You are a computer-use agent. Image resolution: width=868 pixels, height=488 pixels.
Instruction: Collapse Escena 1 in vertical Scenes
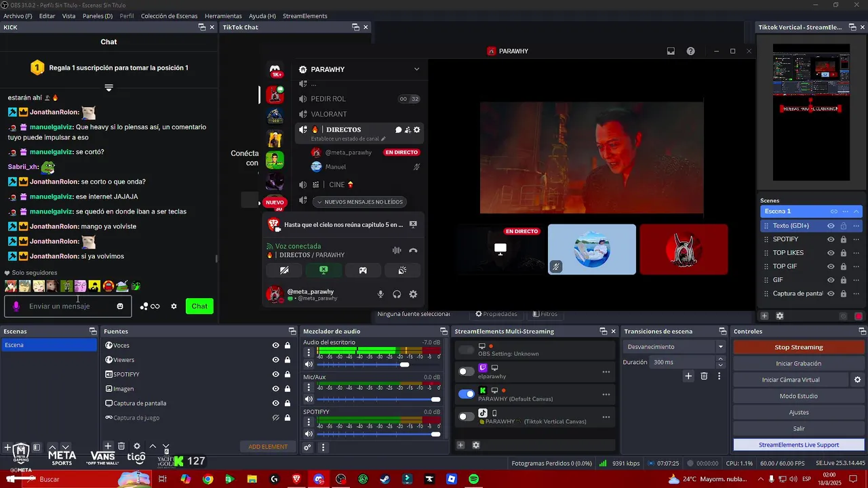856,211
